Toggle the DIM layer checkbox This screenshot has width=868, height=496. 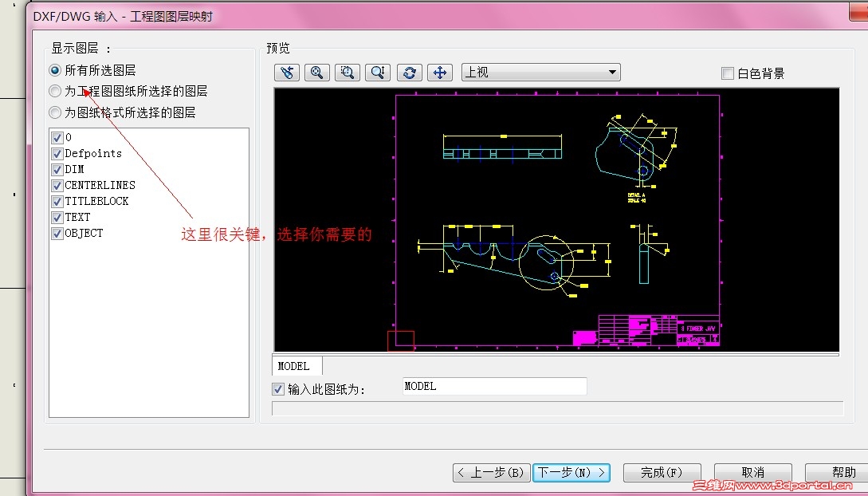57,169
